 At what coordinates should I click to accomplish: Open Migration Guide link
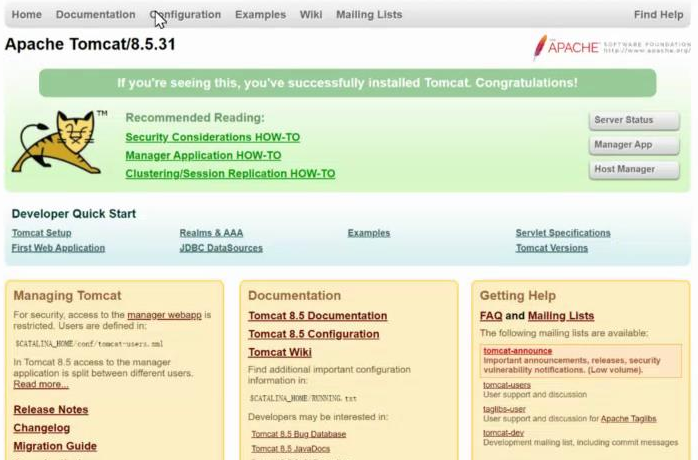pyautogui.click(x=55, y=446)
